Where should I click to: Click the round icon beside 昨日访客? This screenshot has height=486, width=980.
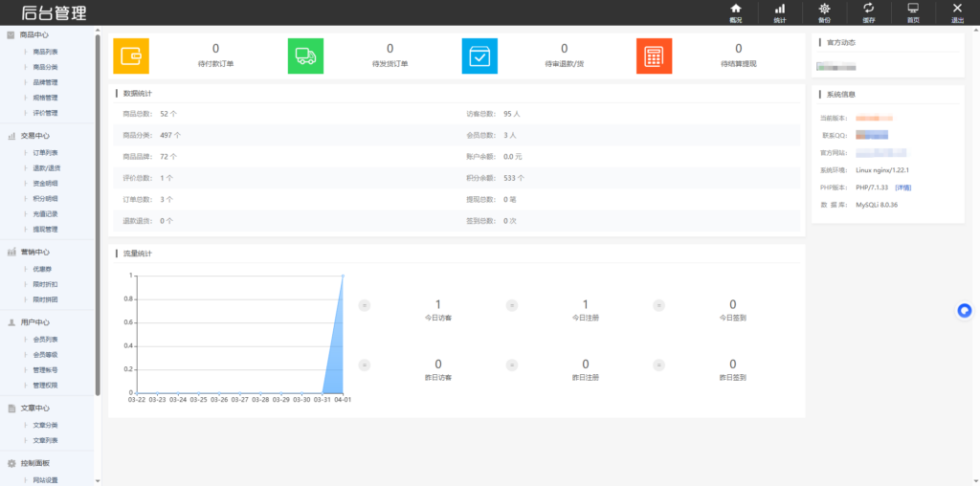pyautogui.click(x=365, y=365)
